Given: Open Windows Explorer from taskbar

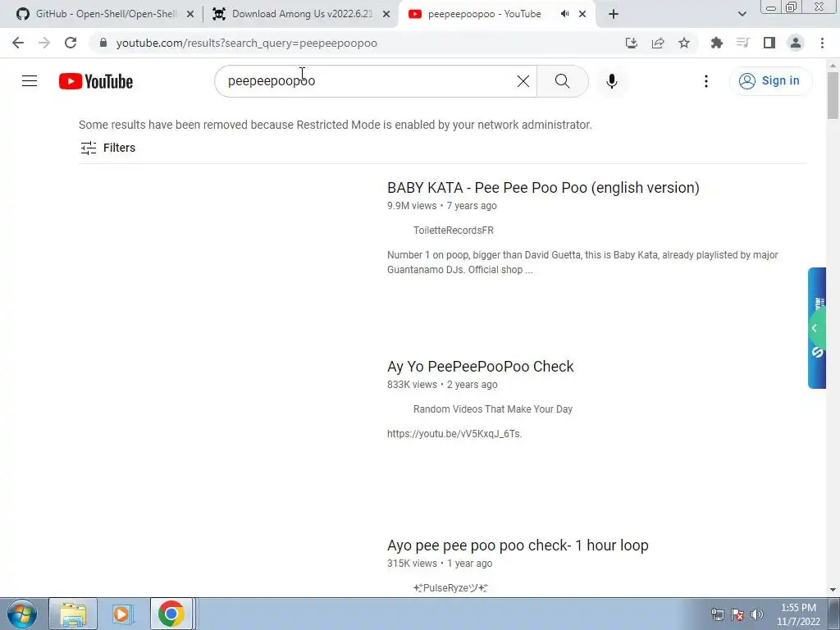Looking at the screenshot, I should 73,614.
